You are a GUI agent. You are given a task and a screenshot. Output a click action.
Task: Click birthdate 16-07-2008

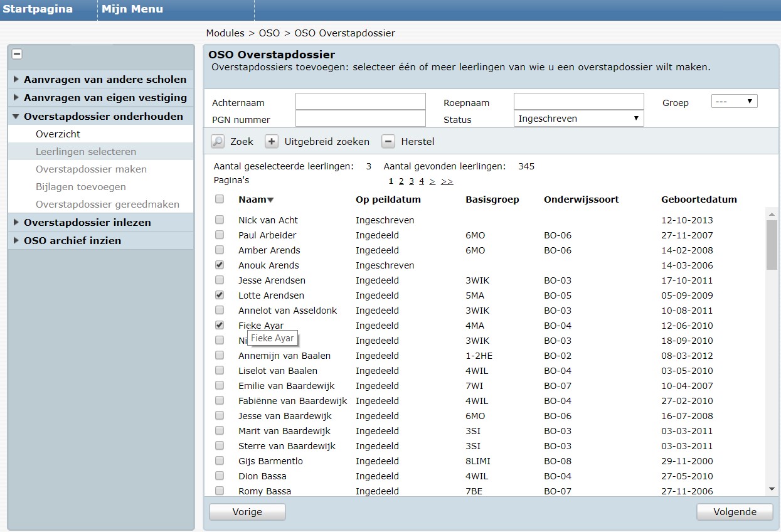687,416
